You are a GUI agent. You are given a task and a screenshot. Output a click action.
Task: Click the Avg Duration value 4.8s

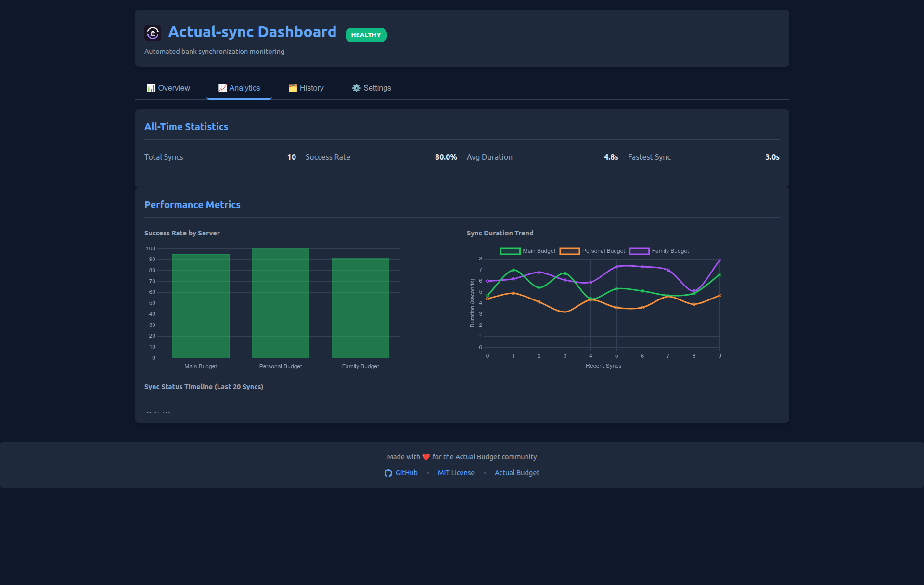coord(611,157)
